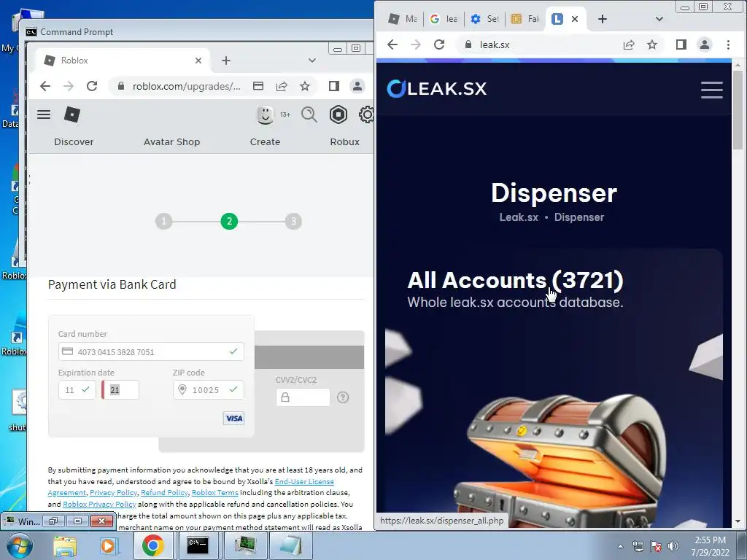Click the volume speaker tray icon
Screen dimensions: 747x560
point(673,546)
